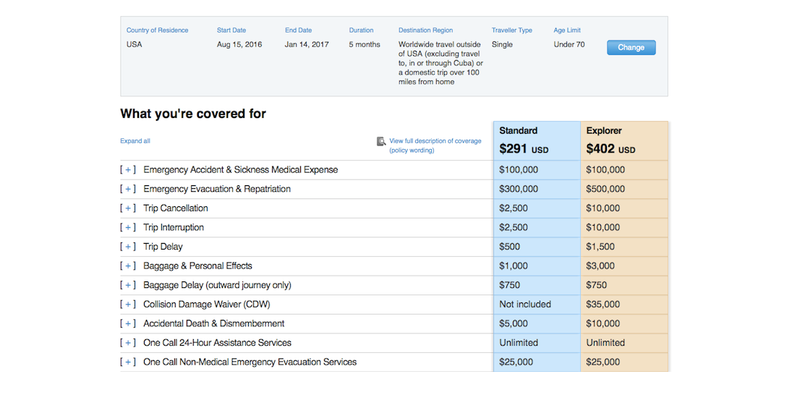The width and height of the screenshot is (800, 395).
Task: Expand One Call Non-Medical Emergency Evacuation Services row
Action: tap(128, 362)
